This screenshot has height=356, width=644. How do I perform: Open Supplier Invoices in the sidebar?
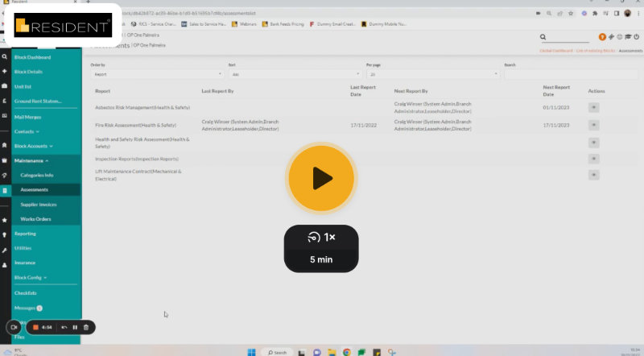[x=39, y=204]
